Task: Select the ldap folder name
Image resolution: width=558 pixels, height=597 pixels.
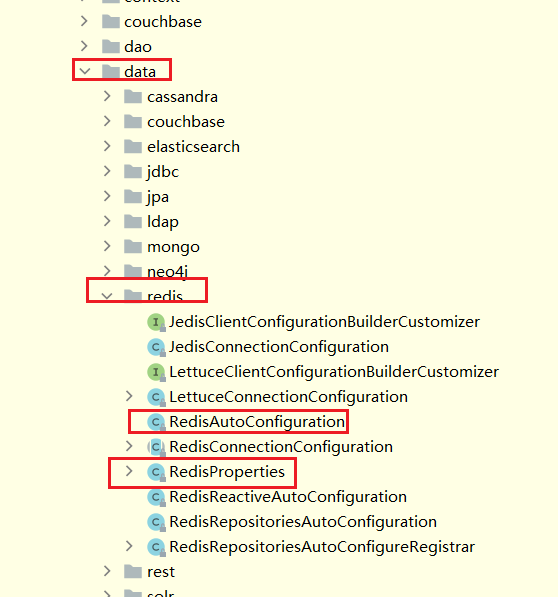Action: [x=163, y=222]
